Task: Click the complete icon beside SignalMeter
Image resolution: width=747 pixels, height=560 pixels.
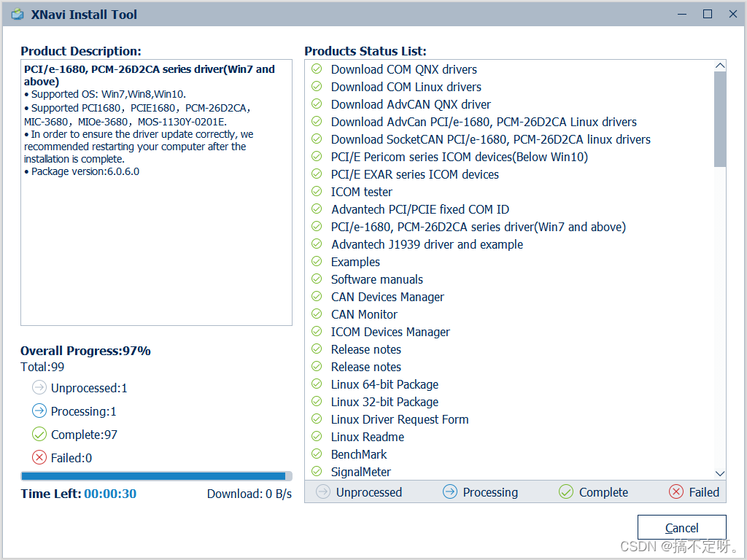Action: (317, 472)
